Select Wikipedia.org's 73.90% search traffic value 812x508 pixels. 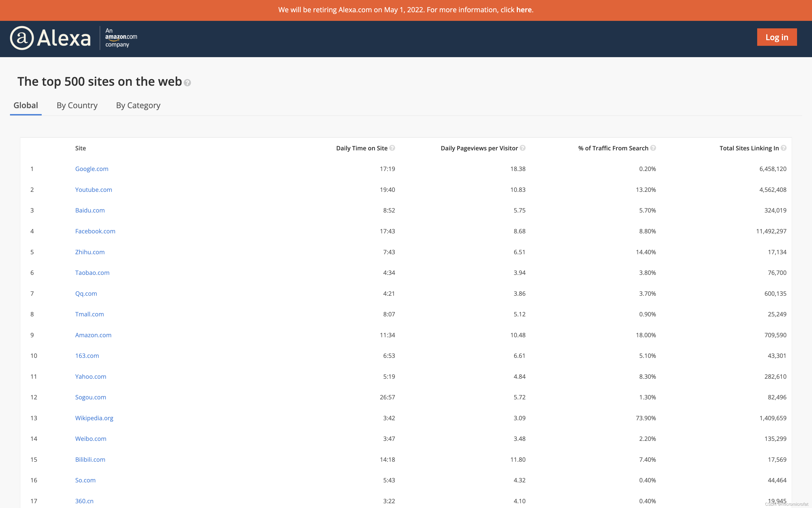(x=645, y=418)
